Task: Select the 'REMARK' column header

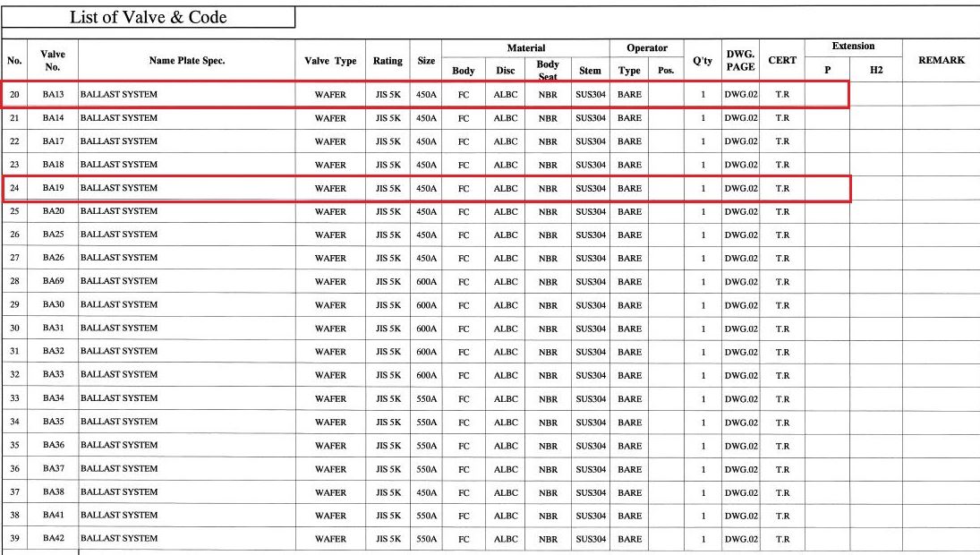Action: (x=941, y=60)
